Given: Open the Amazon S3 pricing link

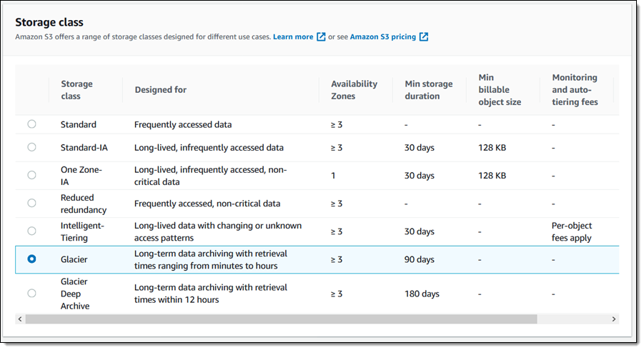Looking at the screenshot, I should tap(383, 36).
